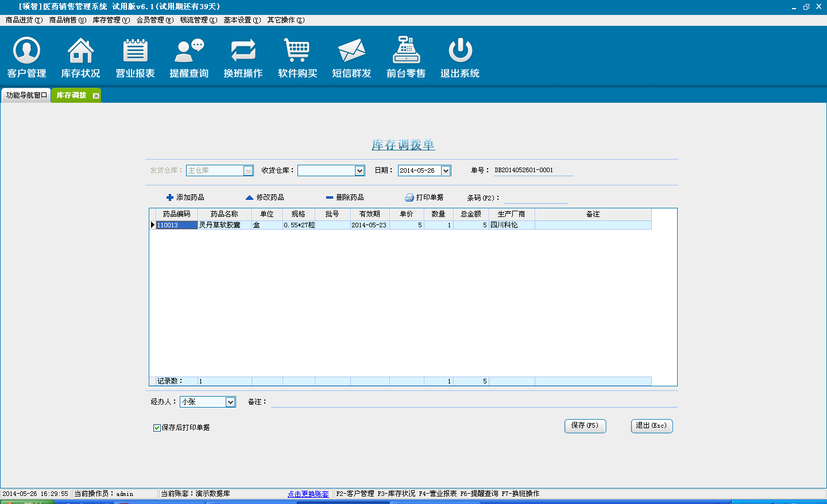Viewport: 827px width, 504px height.
Task: Open the 日期 date picker dropdown
Action: click(x=446, y=170)
